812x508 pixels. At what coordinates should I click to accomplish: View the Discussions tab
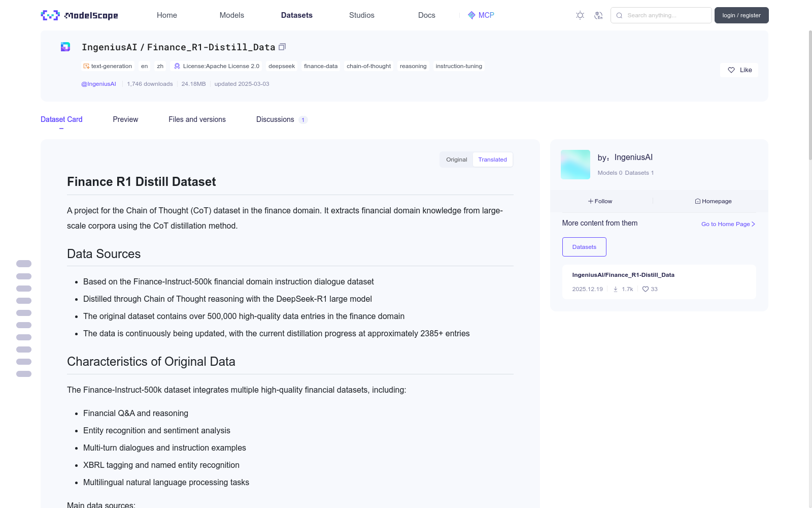[282, 119]
